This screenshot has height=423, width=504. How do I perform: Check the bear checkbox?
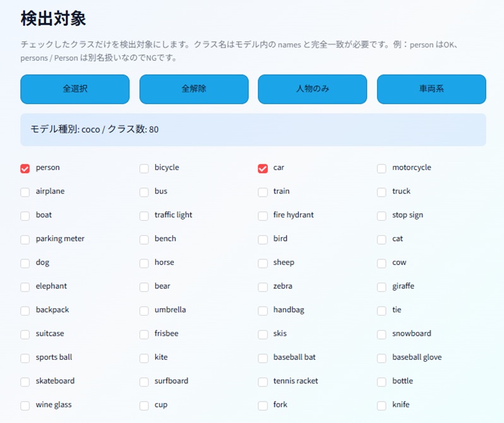144,287
